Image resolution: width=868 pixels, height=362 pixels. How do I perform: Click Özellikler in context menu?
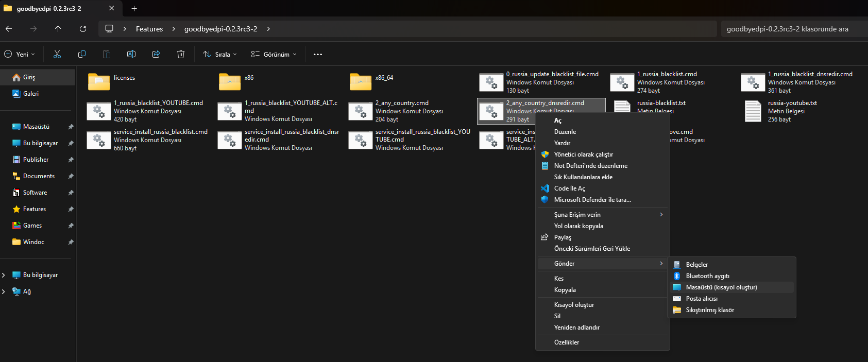[603, 342]
